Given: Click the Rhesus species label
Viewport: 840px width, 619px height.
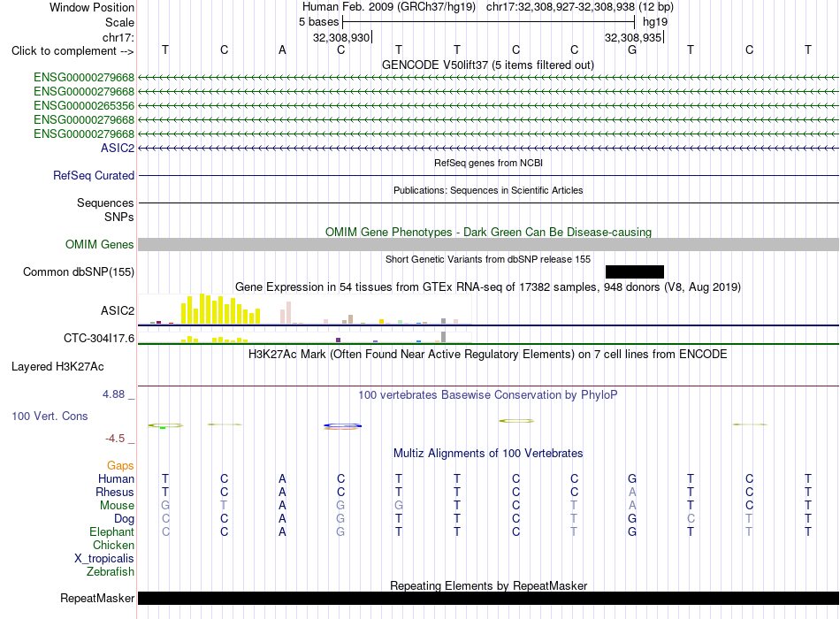Looking at the screenshot, I should 115,492.
